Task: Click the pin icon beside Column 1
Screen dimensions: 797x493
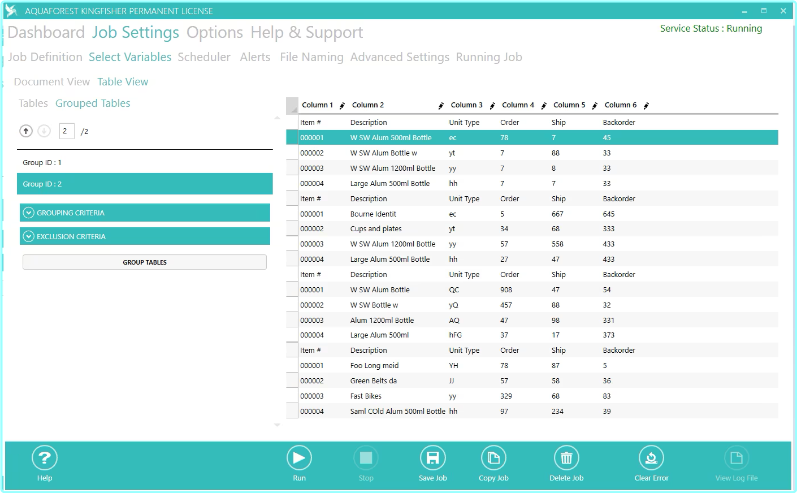Action: tap(342, 105)
